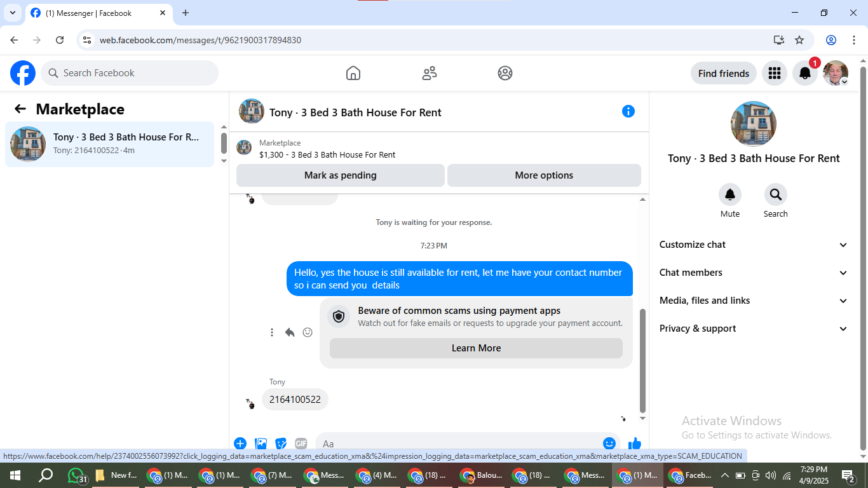Screen dimensions: 868x488
Task: Reply to the blue message
Action: 290,332
